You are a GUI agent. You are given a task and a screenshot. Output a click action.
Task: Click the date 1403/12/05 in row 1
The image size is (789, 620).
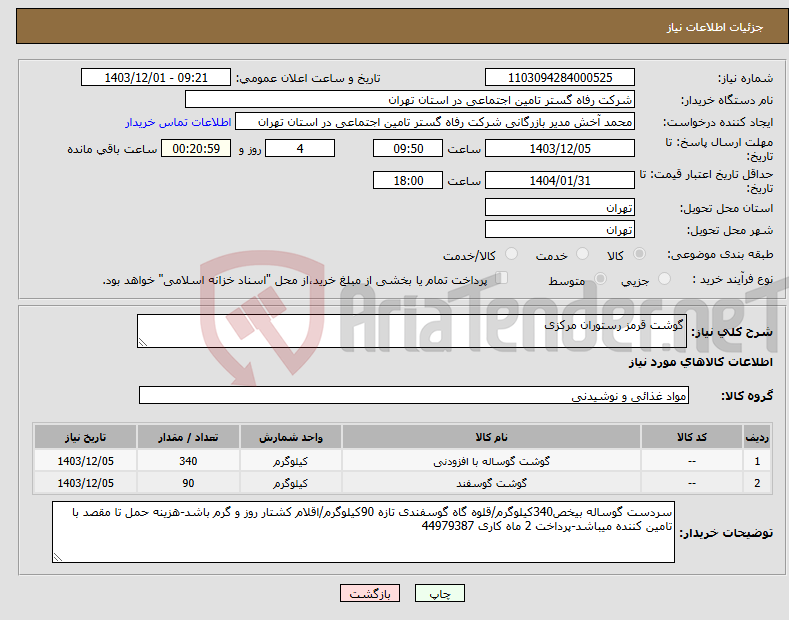click(86, 461)
